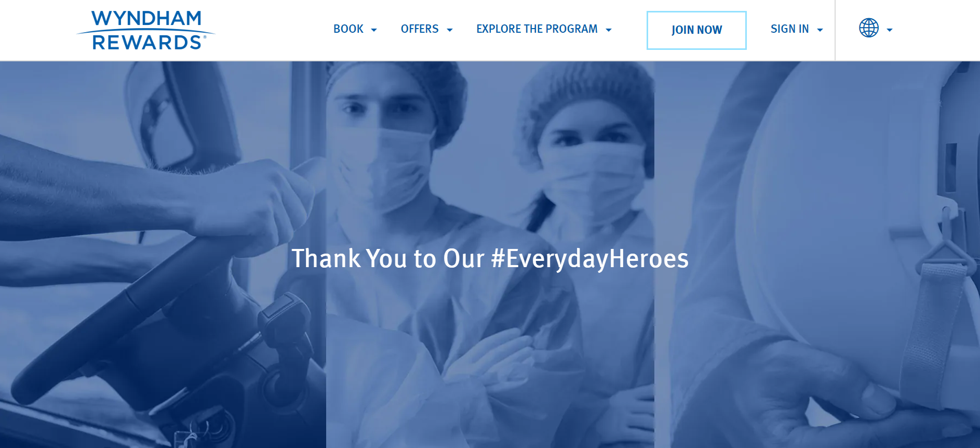Click the Thank You #EverydayHeroes headline
Image resolution: width=980 pixels, height=448 pixels.
pos(490,259)
